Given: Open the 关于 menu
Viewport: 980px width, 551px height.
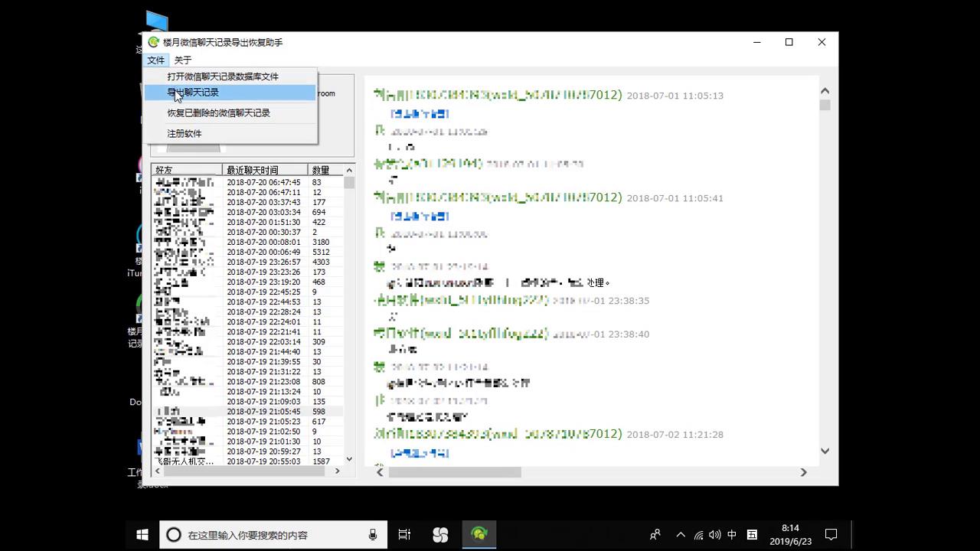Looking at the screenshot, I should 183,60.
